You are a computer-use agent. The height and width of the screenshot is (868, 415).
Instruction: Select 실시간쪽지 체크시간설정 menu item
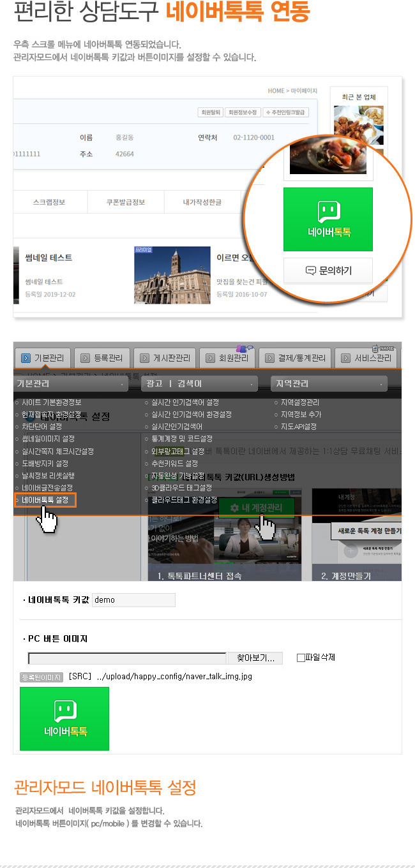click(57, 451)
